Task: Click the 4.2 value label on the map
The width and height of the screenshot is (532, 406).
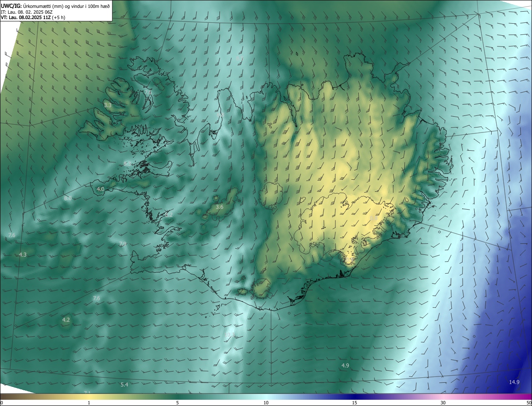Action: pos(66,320)
